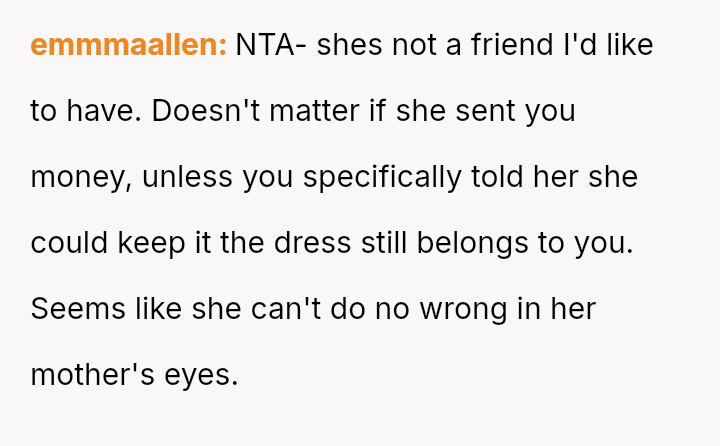This screenshot has width=720, height=446.
Task: Open the emmmaallen username profile link
Action: point(129,46)
